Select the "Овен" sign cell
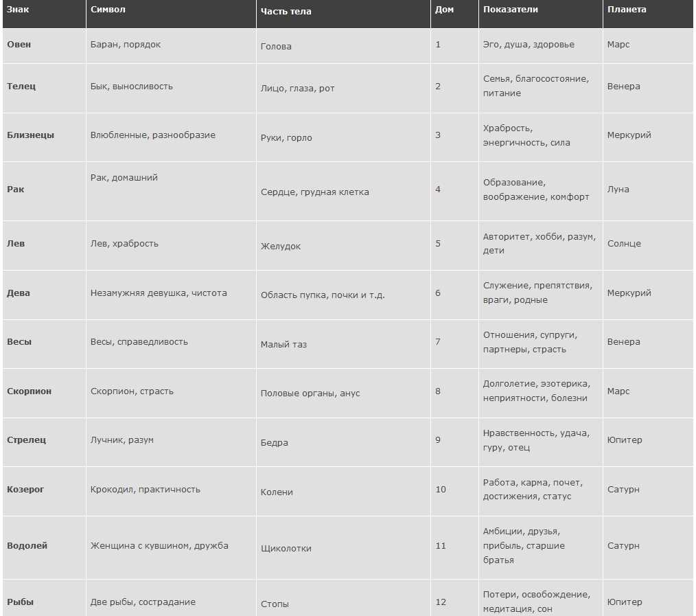The width and height of the screenshot is (696, 616). 19,45
